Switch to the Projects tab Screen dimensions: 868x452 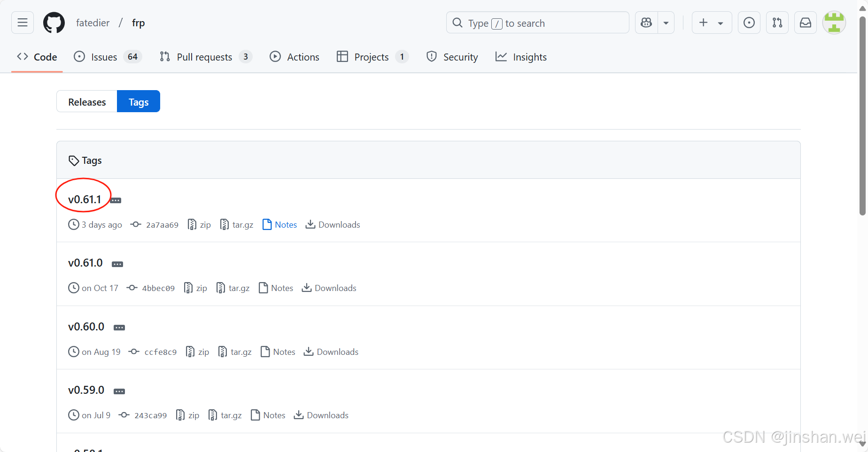click(372, 57)
